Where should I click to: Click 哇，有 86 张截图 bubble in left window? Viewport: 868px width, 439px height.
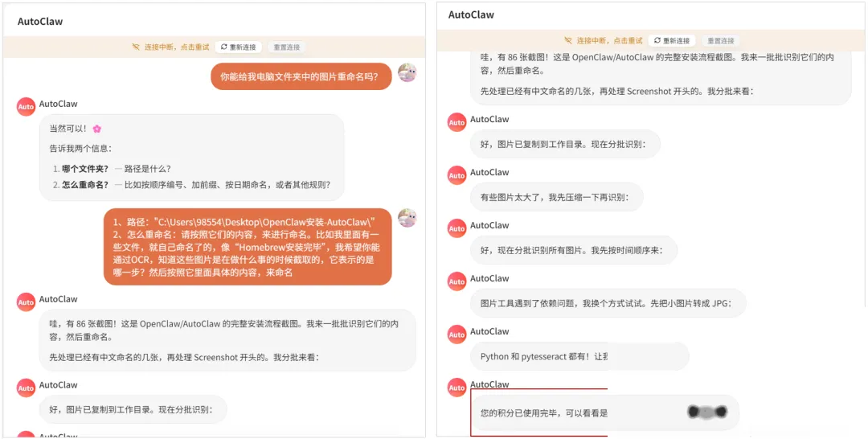point(227,340)
